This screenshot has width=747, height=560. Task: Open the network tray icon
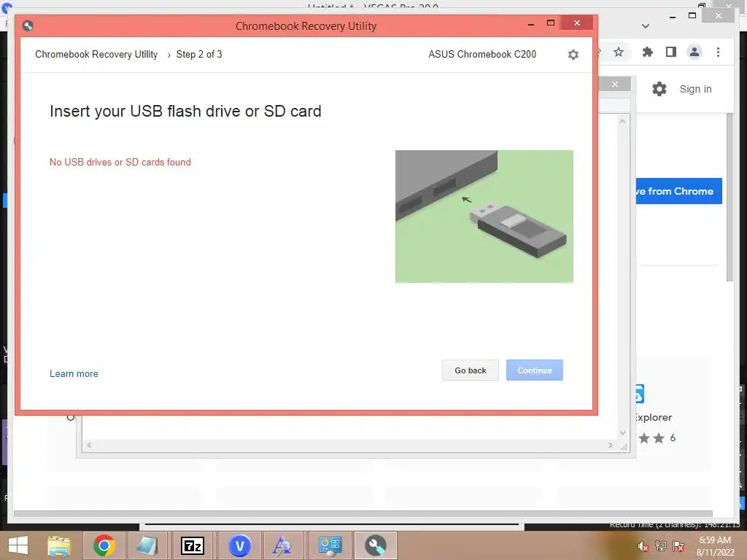coord(661,546)
